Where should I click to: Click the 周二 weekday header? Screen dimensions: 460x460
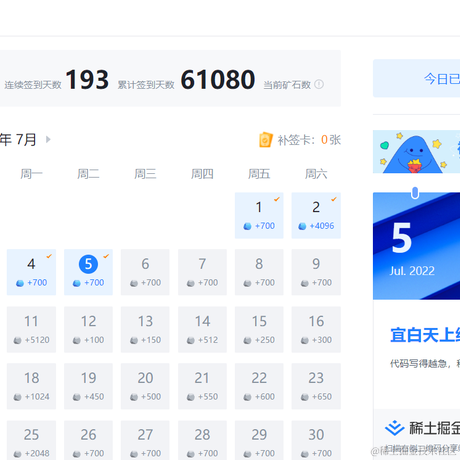coord(88,174)
